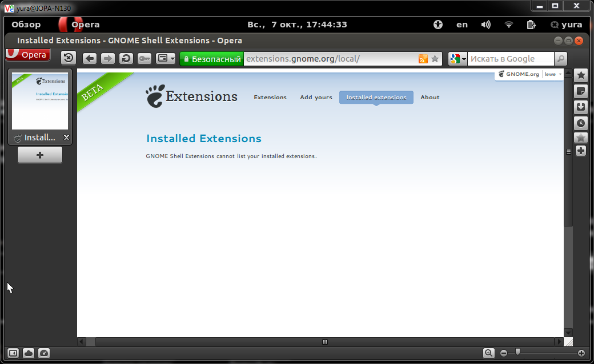Toggle the panels sidebar button

(13, 353)
